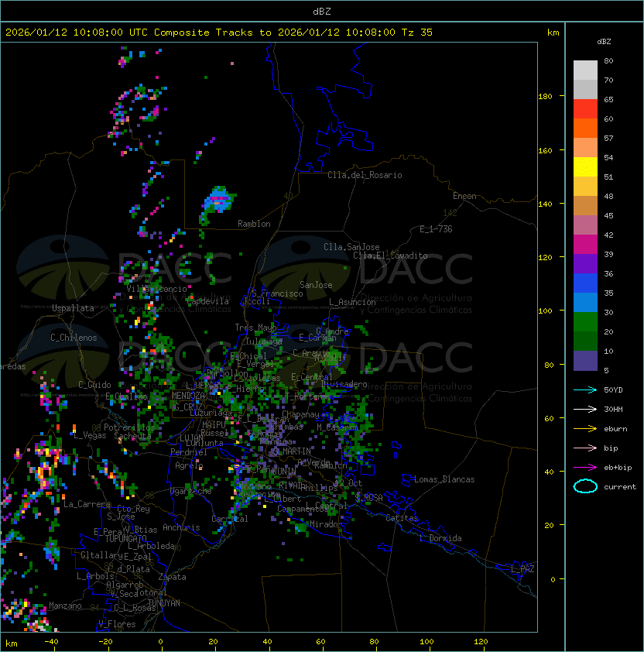Click the '-20' km tick on horizontal axis

(105, 642)
